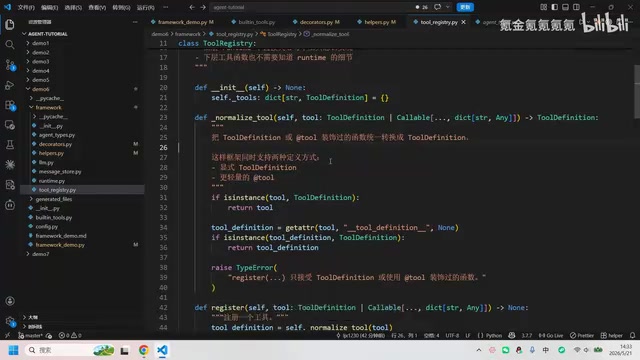The image size is (640, 360).
Task: Expand the demo3 folder
Action: pyautogui.click(x=41, y=61)
